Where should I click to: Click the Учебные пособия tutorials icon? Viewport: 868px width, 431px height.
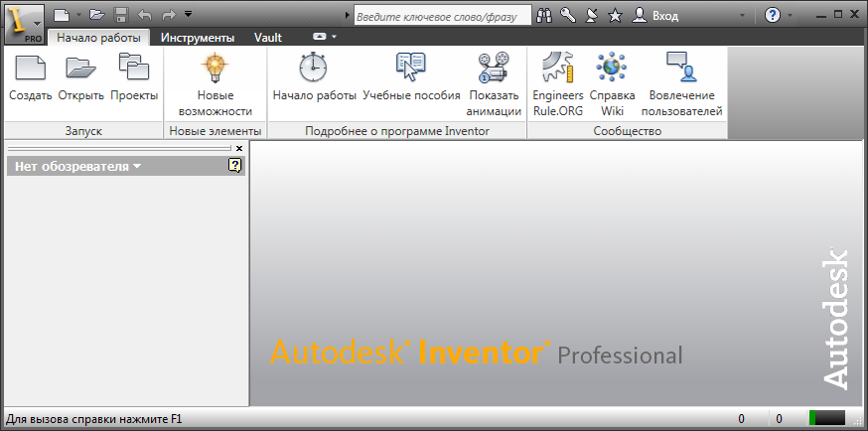point(411,67)
